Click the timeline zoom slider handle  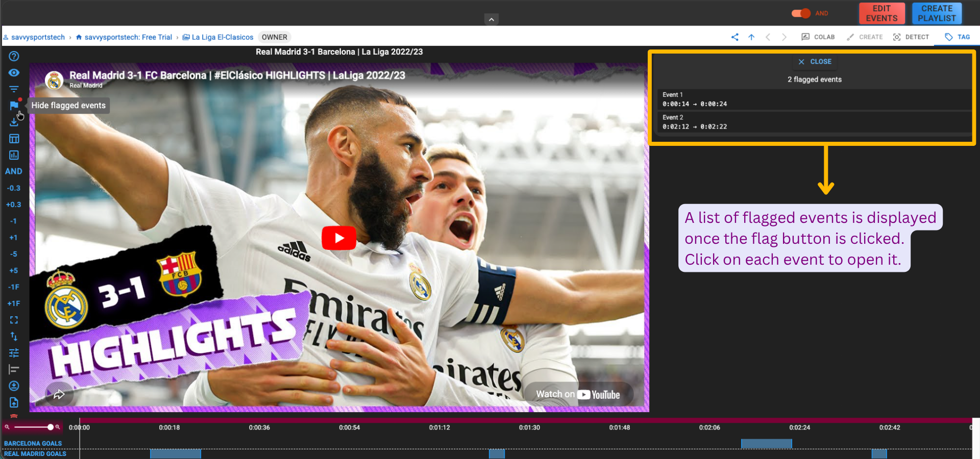50,427
